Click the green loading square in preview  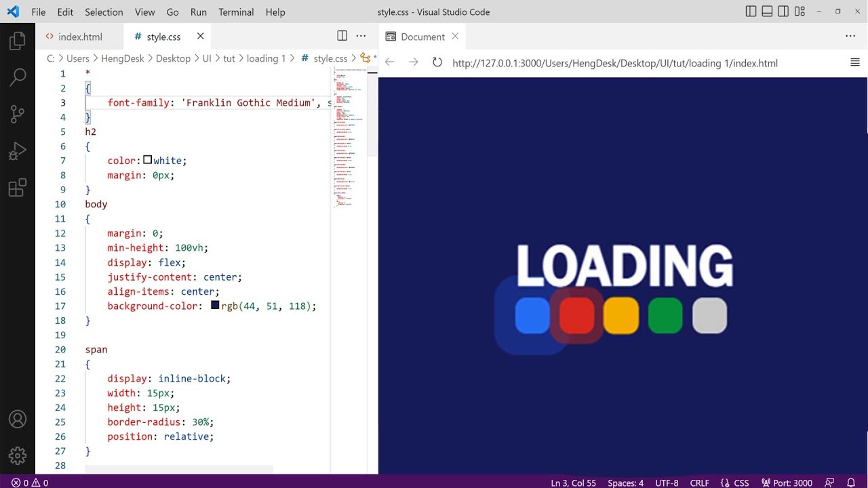(665, 316)
